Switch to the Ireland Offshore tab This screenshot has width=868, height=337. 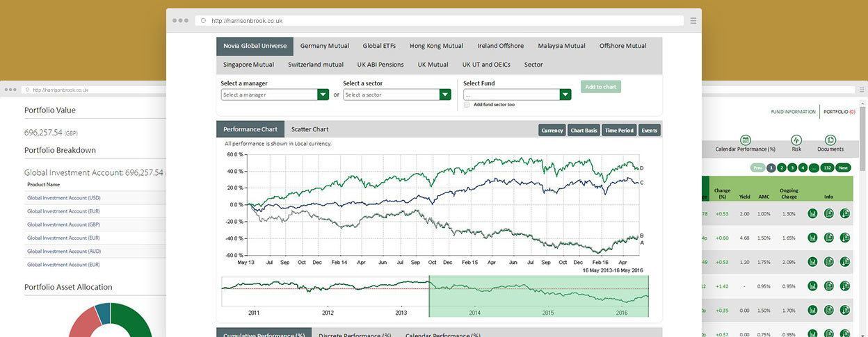tap(501, 46)
